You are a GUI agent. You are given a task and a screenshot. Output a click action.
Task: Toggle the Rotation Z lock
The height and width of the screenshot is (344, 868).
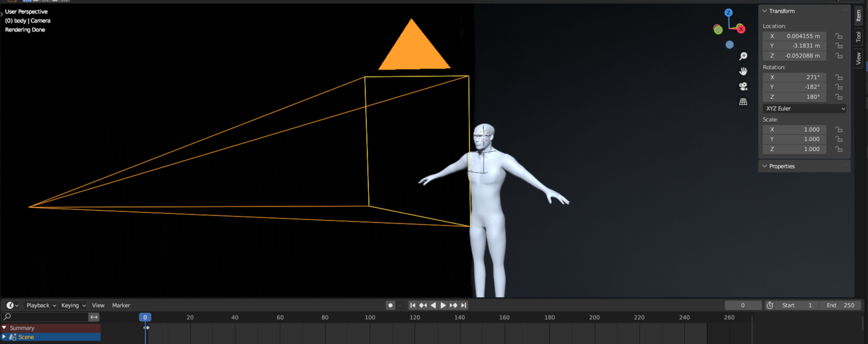[x=839, y=97]
